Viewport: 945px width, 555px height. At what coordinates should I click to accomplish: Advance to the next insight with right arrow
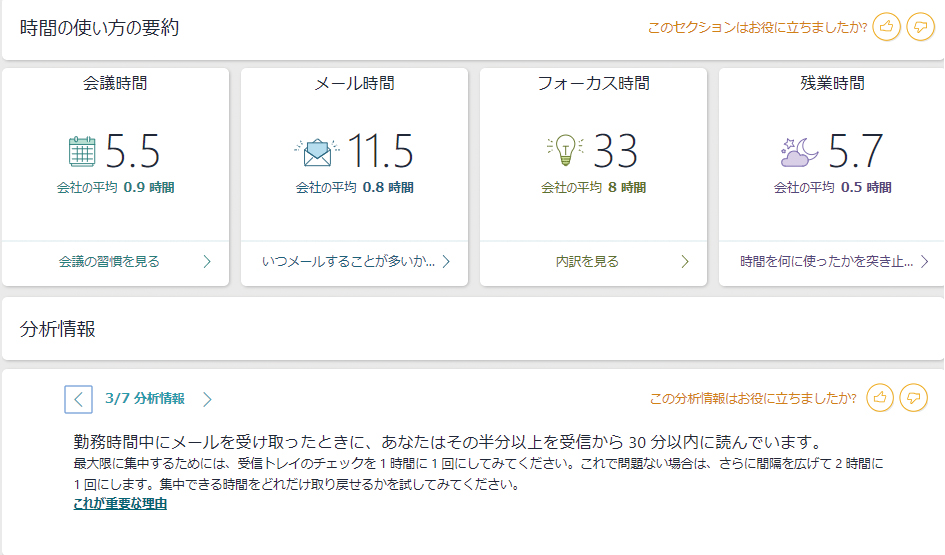(207, 399)
